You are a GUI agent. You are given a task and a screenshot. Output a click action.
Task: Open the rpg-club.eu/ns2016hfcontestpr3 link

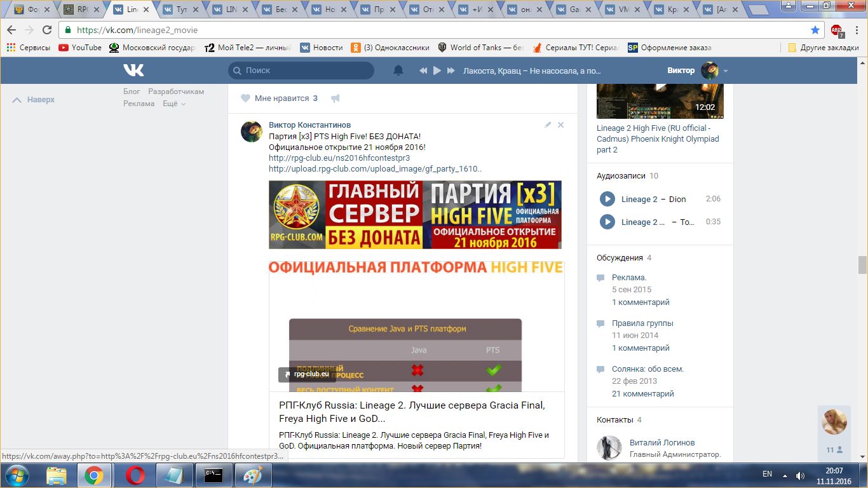tap(339, 158)
